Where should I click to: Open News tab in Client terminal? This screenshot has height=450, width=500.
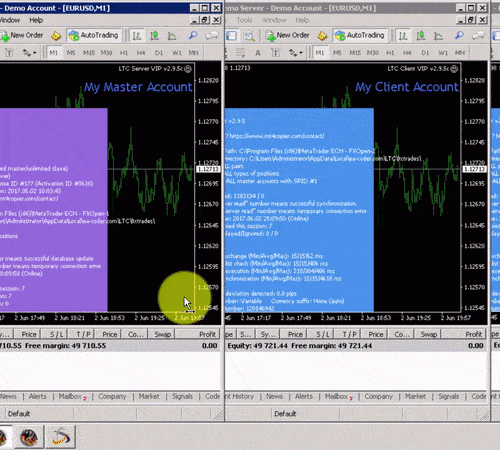275,397
